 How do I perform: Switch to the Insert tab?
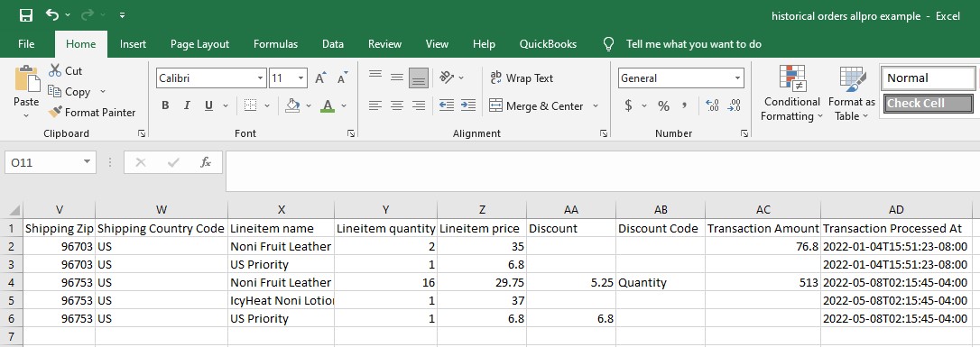134,44
